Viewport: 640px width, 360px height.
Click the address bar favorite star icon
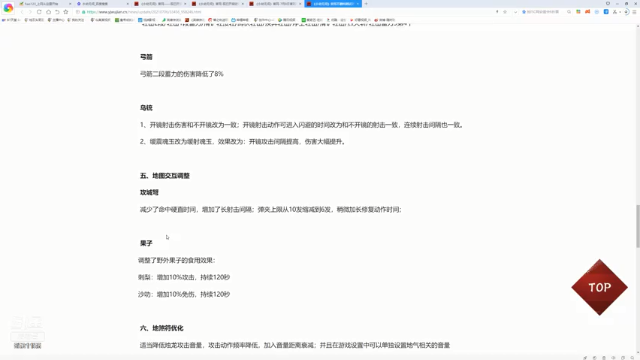505,12
